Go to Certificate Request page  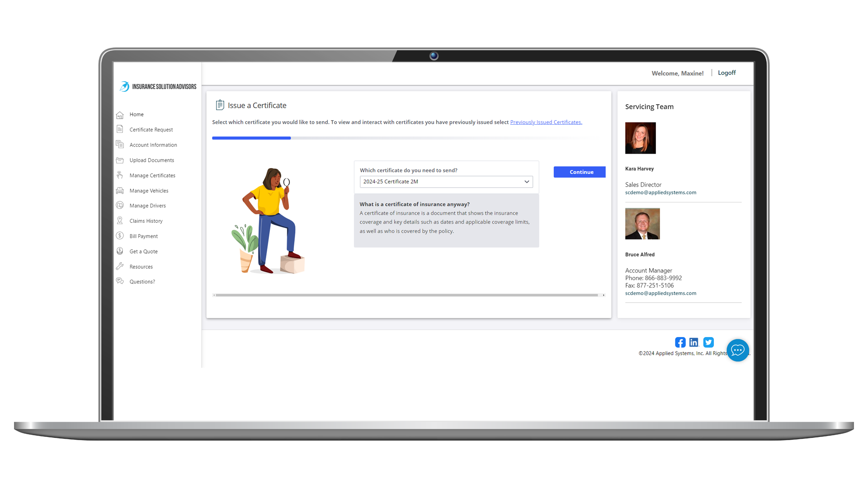point(151,130)
